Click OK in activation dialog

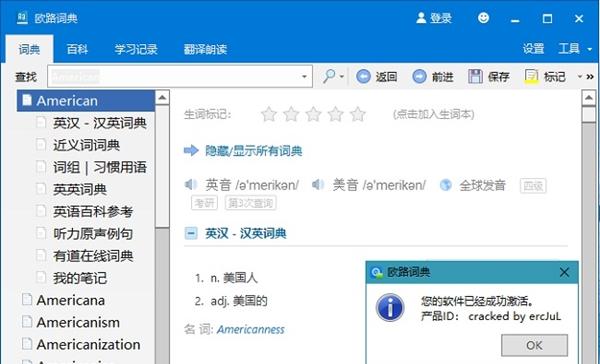(534, 345)
